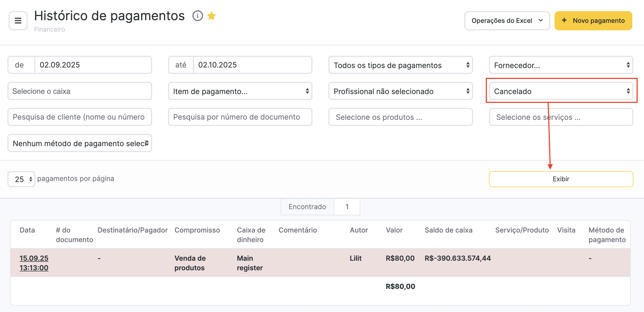This screenshot has width=644, height=312.
Task: Click the info icon beside title
Action: [x=198, y=16]
